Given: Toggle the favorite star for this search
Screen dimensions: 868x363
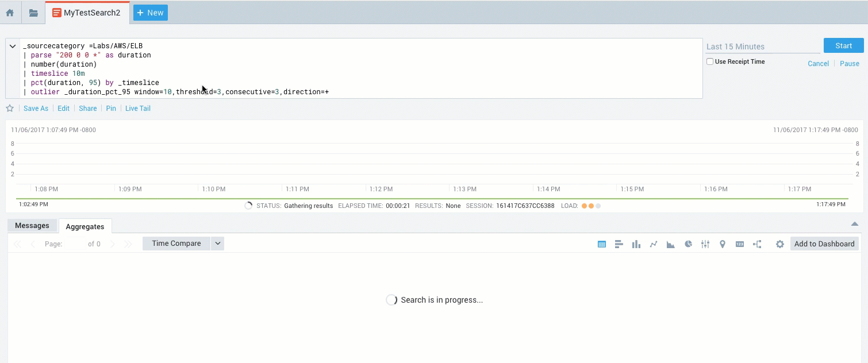Looking at the screenshot, I should coord(9,108).
